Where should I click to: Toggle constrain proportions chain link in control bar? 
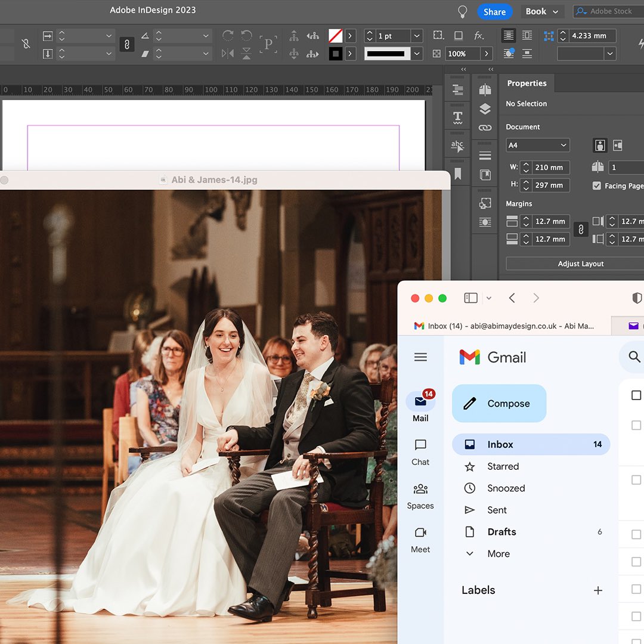[x=127, y=44]
